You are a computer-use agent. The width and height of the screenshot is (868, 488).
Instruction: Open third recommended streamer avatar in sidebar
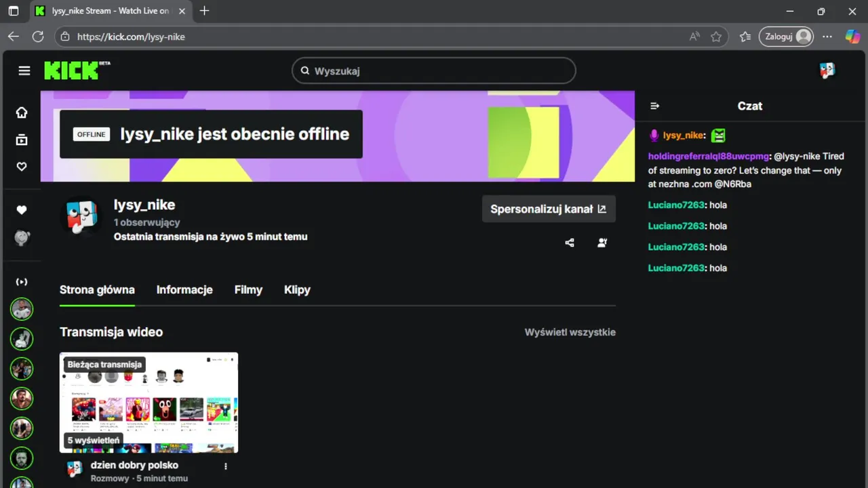22,369
